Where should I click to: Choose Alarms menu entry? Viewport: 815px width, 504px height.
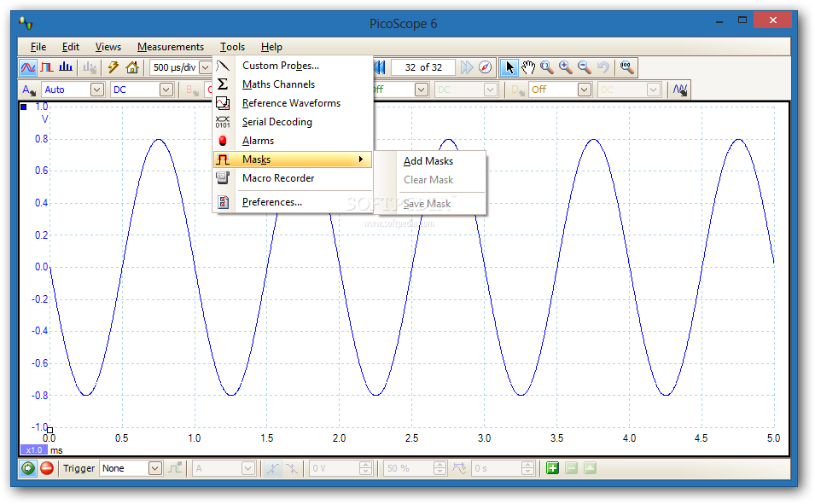point(293,141)
